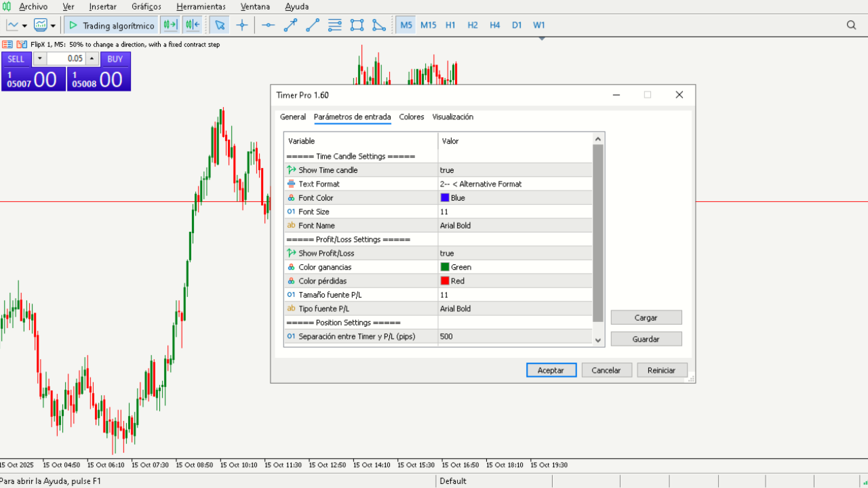Open the Herramientas menu
The width and height of the screenshot is (868, 488).
201,7
